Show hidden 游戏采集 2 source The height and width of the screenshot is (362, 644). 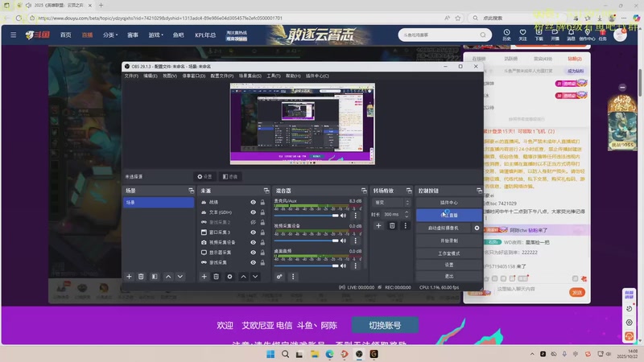pyautogui.click(x=253, y=222)
